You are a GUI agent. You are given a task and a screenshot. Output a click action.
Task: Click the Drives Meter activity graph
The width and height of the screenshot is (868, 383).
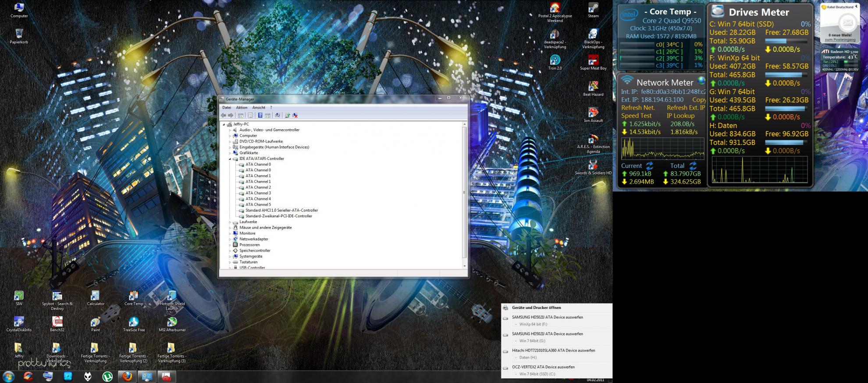(760, 170)
